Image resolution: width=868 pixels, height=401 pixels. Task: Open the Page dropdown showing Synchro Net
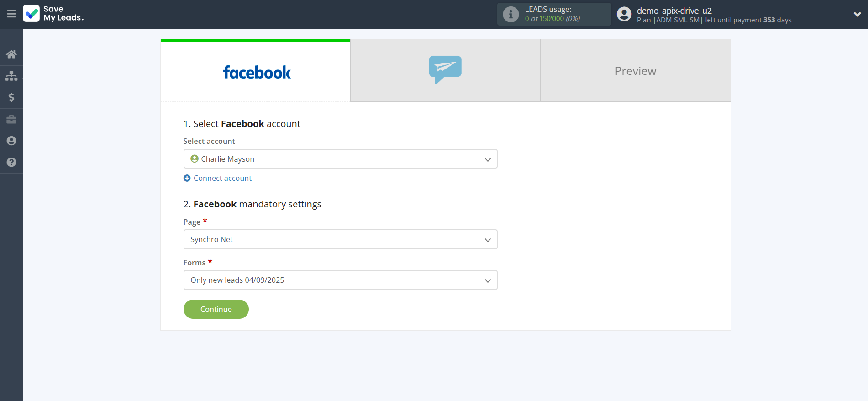(x=340, y=239)
